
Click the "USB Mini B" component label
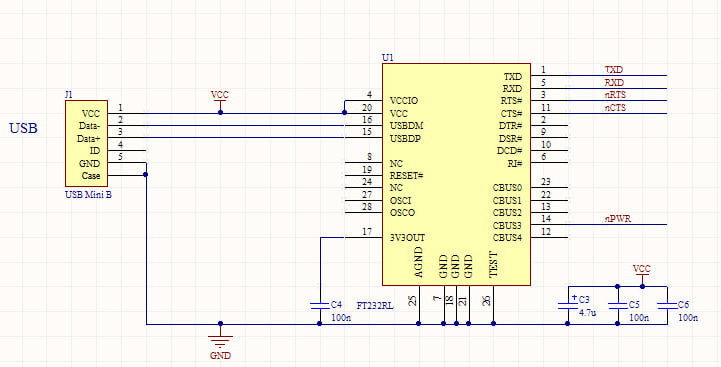(x=88, y=195)
